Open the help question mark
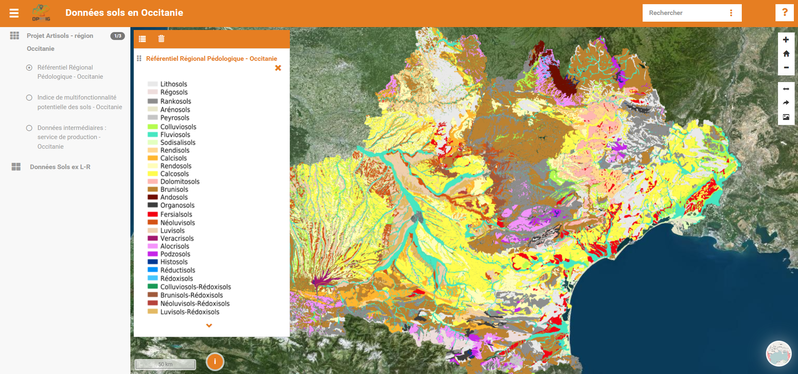This screenshot has width=798, height=374. click(x=784, y=13)
